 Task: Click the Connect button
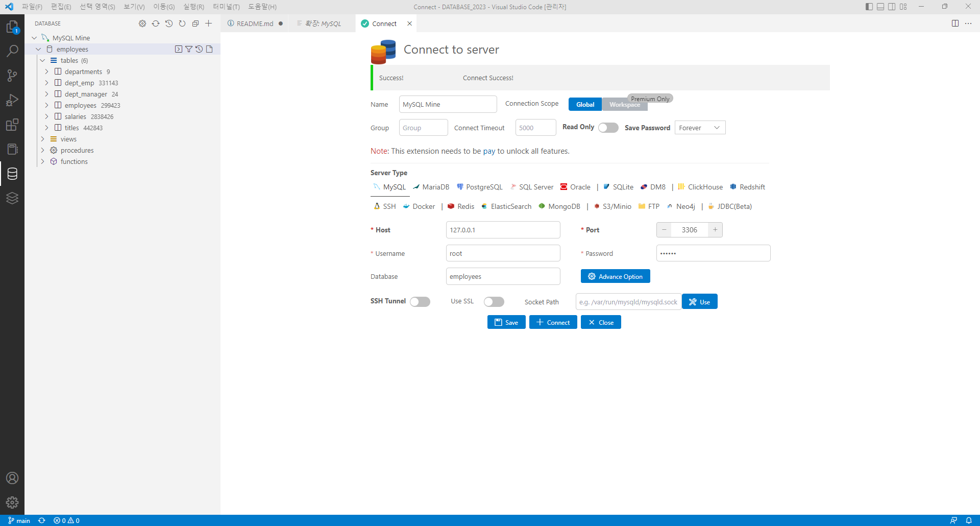click(x=553, y=322)
